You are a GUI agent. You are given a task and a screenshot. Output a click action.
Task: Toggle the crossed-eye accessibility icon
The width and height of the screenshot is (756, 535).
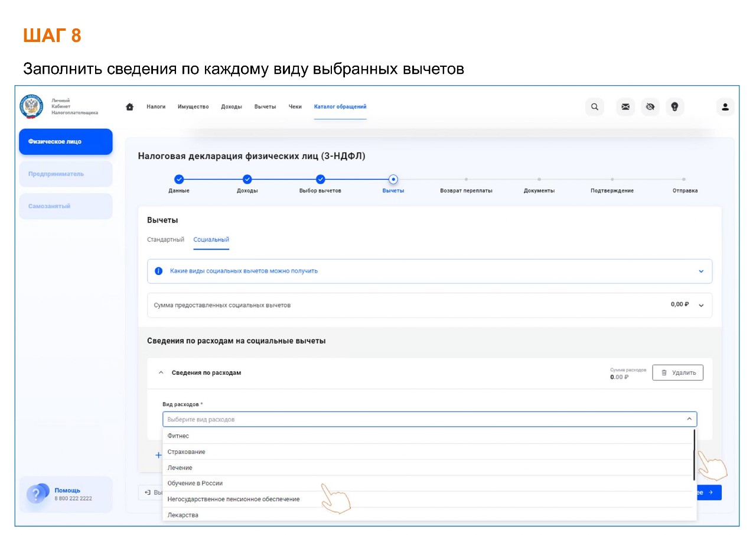(x=650, y=107)
